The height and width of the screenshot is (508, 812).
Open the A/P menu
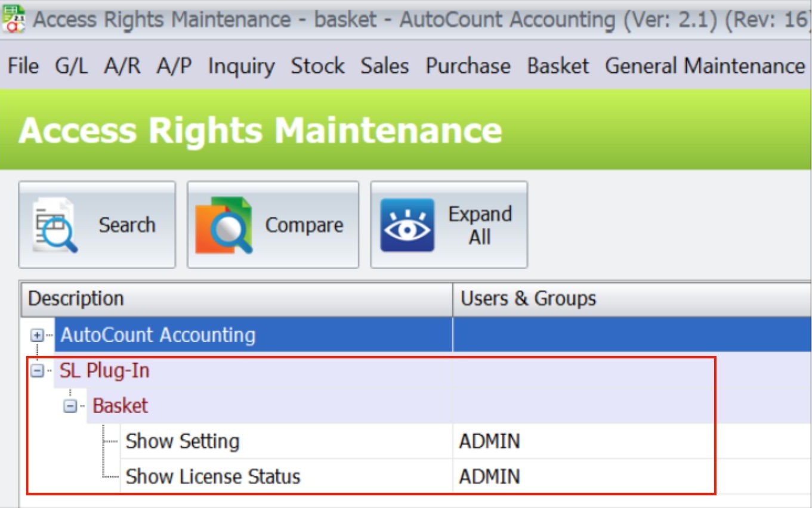(174, 66)
